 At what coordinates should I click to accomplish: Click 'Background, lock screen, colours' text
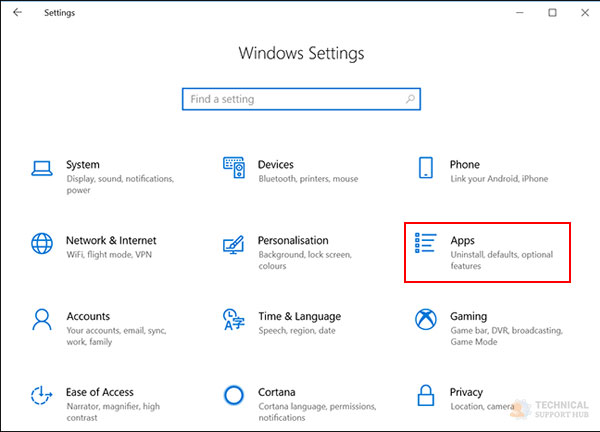305,260
